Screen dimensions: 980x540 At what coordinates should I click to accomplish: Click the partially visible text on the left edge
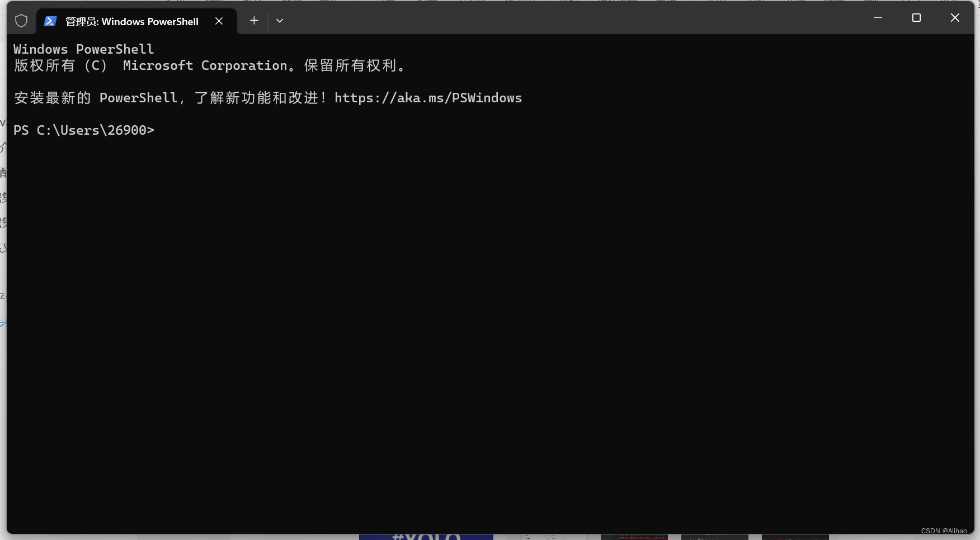(3, 221)
